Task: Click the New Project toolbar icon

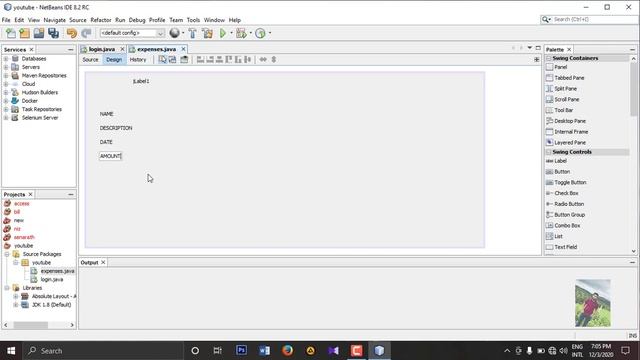Action: [x=24, y=33]
